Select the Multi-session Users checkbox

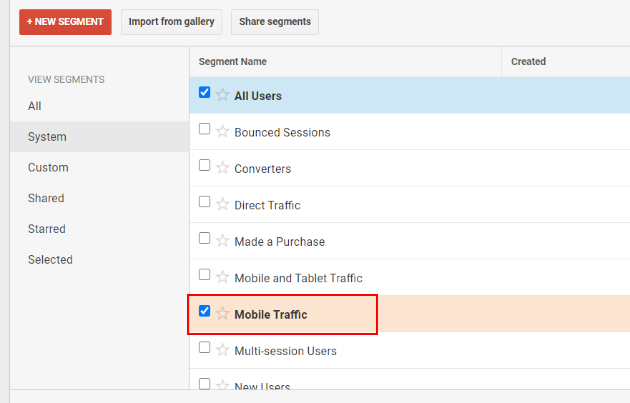(205, 347)
